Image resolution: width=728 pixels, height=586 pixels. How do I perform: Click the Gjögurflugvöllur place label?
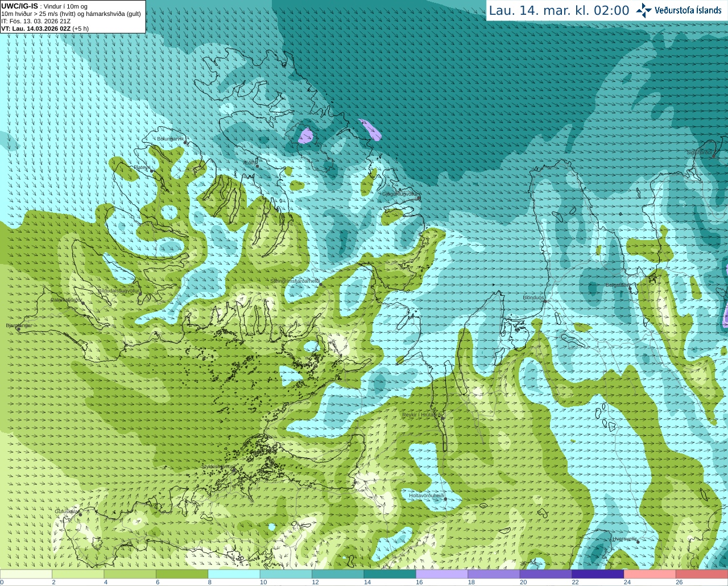point(400,194)
